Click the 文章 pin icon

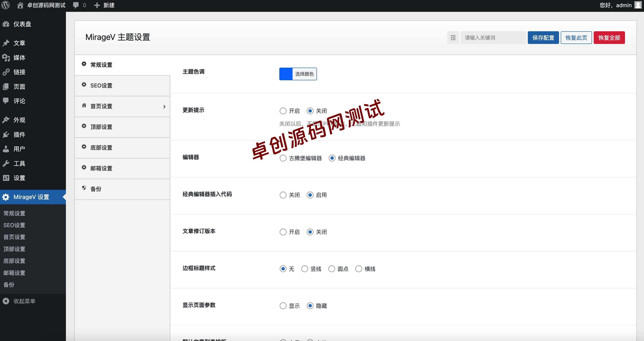(x=6, y=43)
